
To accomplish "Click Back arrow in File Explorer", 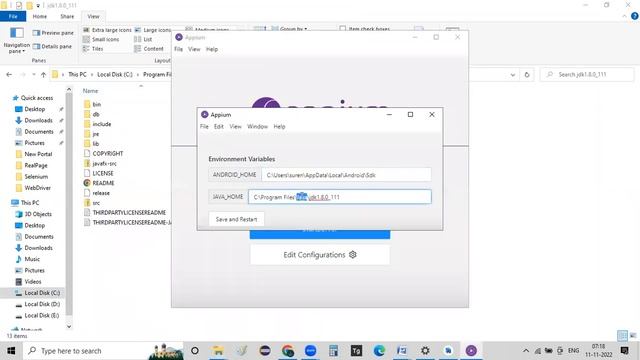I will point(9,75).
